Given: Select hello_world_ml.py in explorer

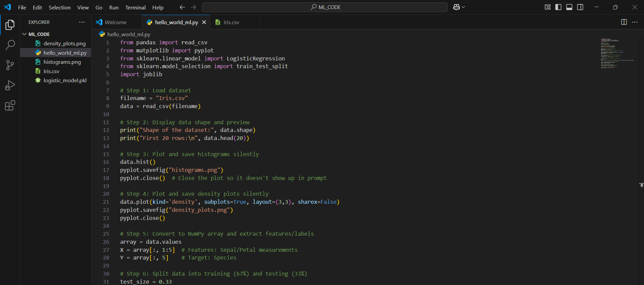Looking at the screenshot, I should click(x=55, y=53).
